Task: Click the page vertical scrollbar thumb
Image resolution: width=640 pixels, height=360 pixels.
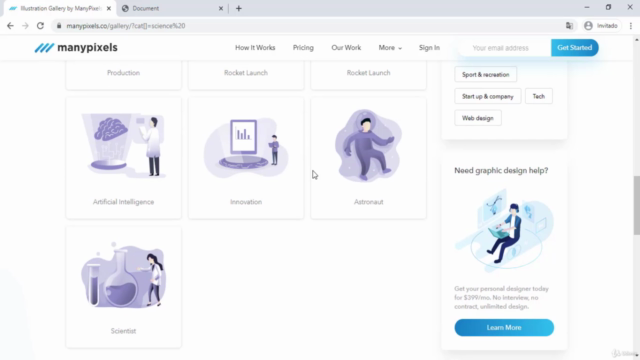Action: pos(636,205)
